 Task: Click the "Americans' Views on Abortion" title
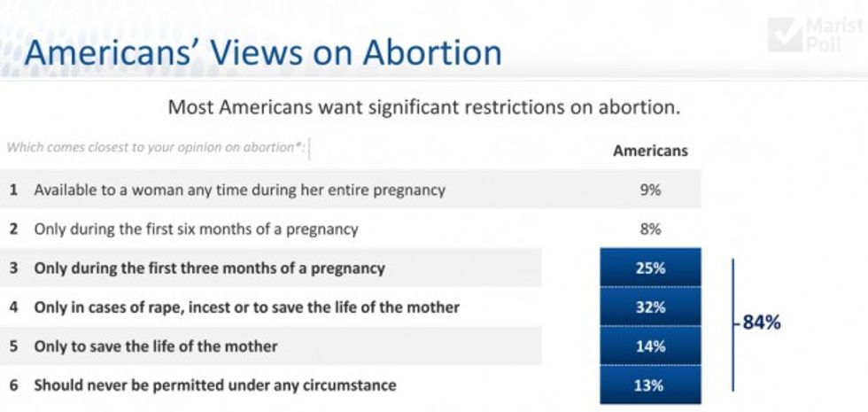tap(262, 52)
